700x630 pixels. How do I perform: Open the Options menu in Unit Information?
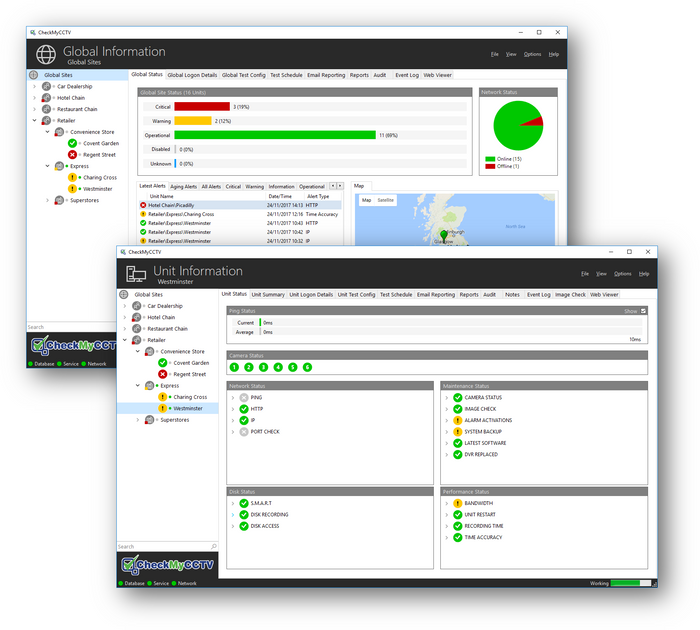[622, 273]
